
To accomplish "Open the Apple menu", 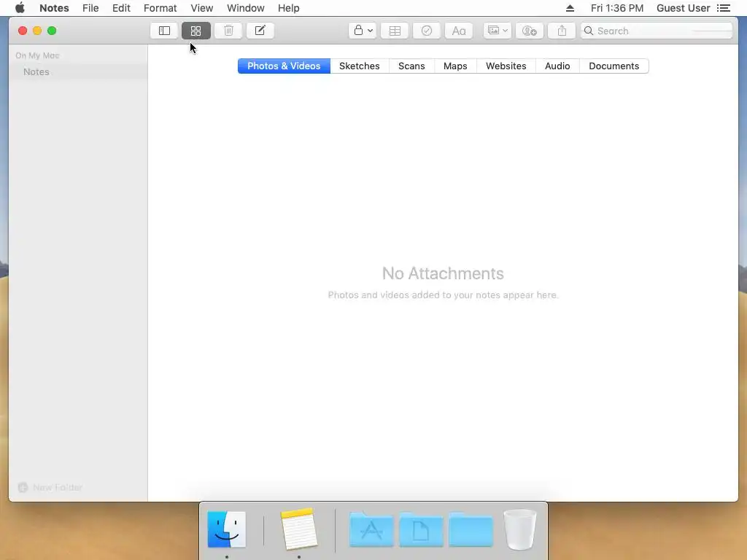I will pos(20,8).
